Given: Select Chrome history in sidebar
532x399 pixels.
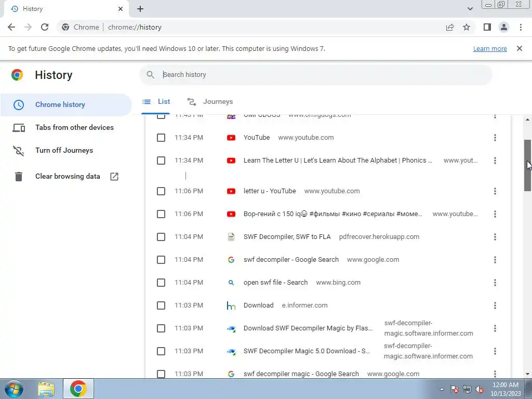Looking at the screenshot, I should click(66, 104).
